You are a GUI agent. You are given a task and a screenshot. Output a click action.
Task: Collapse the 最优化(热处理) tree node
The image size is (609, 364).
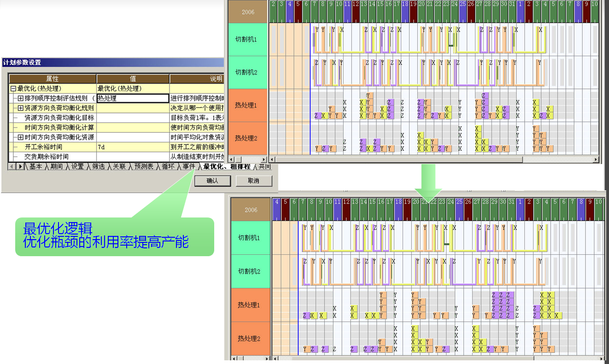click(13, 88)
